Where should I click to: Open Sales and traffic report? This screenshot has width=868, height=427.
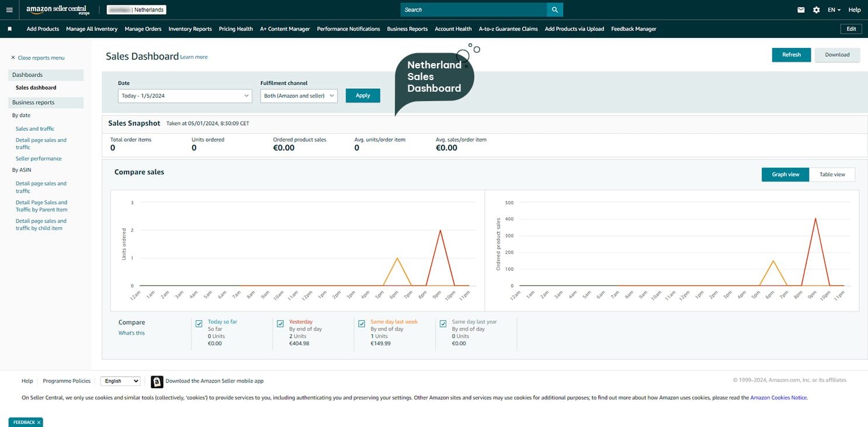(35, 129)
